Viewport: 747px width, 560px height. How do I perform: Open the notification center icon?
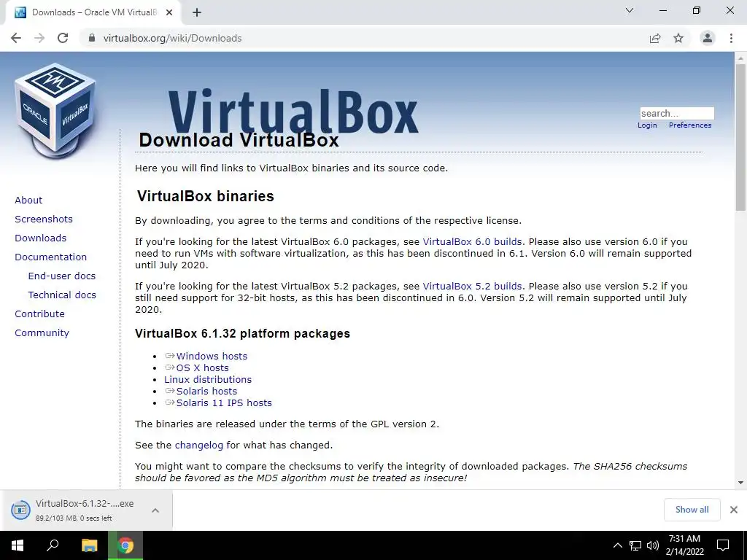pos(723,545)
